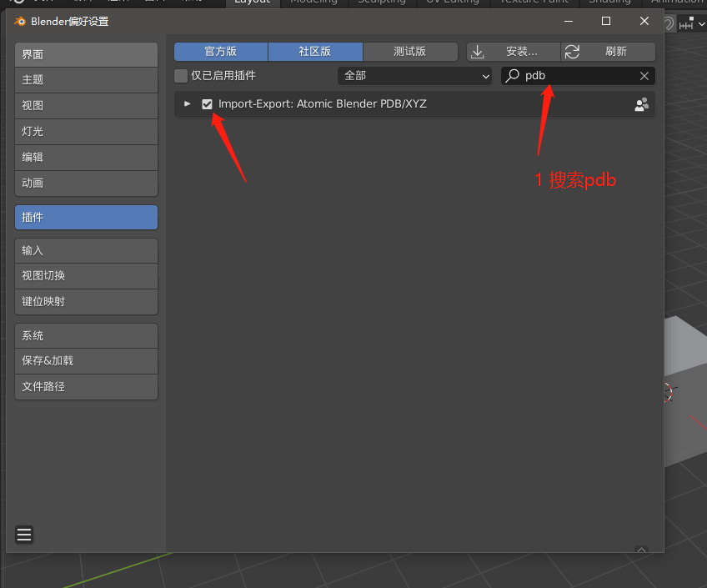Toggle the 测试版 add-on filter
Viewport: 707px width, 588px height.
tap(410, 52)
